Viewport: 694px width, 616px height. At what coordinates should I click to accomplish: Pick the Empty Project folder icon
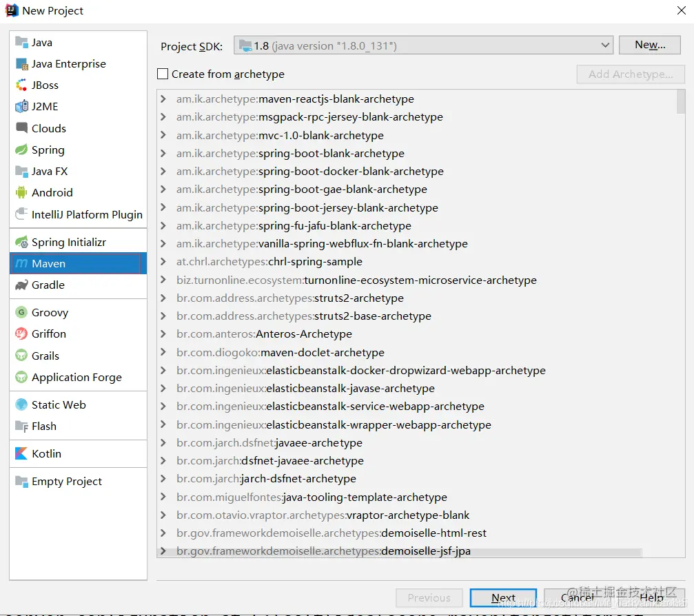21,481
